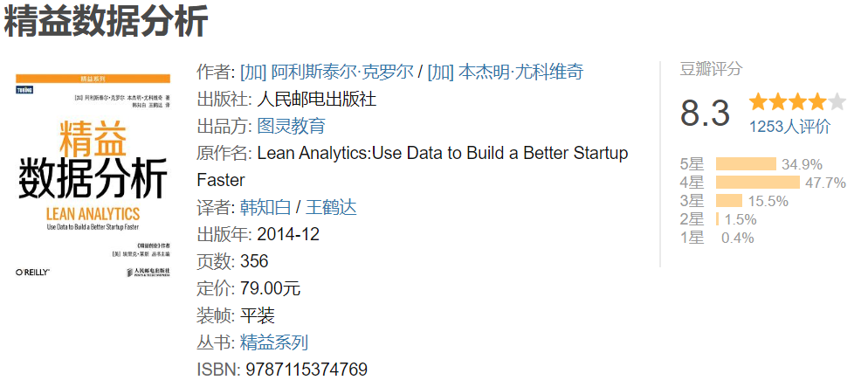Click the five-star rating icons
The height and width of the screenshot is (387, 868).
point(797,101)
